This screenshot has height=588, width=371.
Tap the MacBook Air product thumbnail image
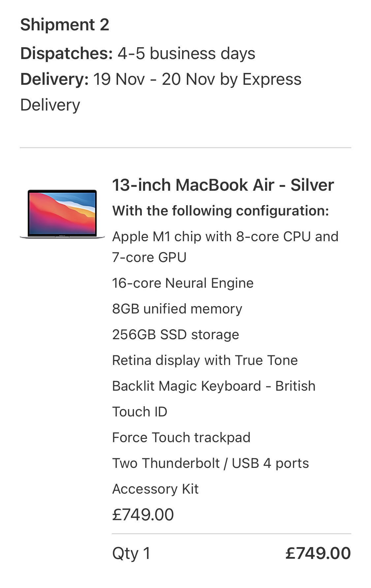pos(62,213)
